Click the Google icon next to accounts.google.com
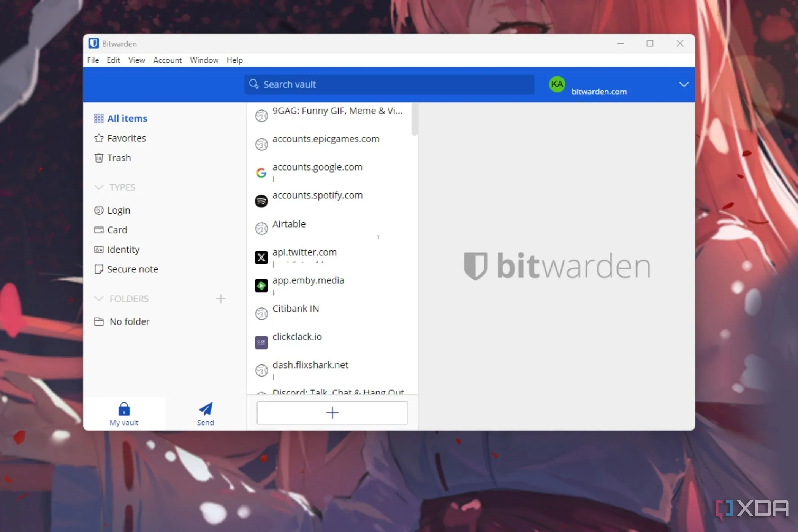The height and width of the screenshot is (532, 798). (x=261, y=172)
